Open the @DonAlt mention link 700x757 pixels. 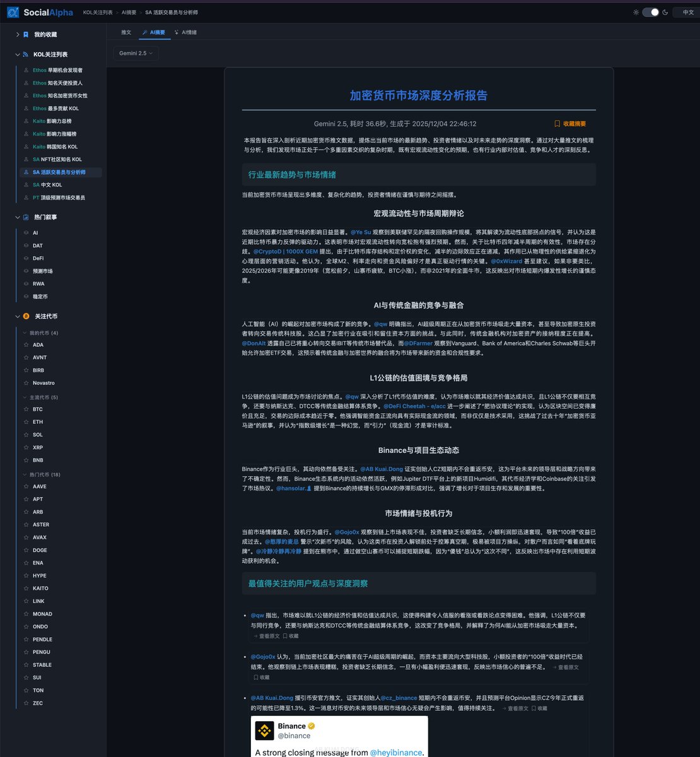(254, 343)
